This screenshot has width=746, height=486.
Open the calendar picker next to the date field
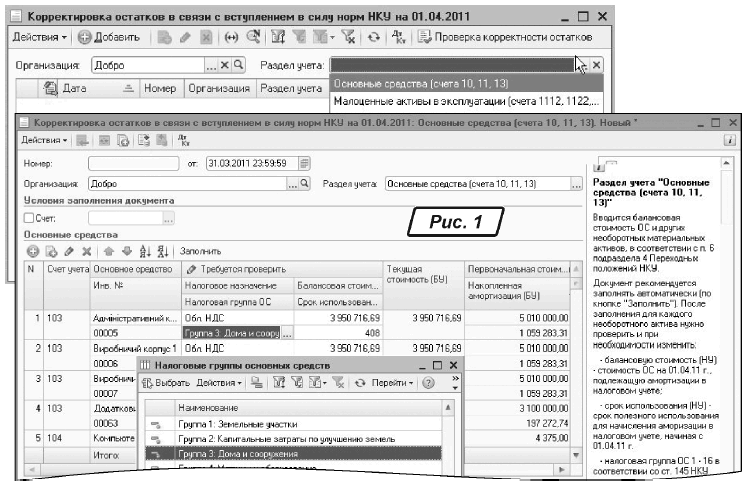tap(304, 162)
